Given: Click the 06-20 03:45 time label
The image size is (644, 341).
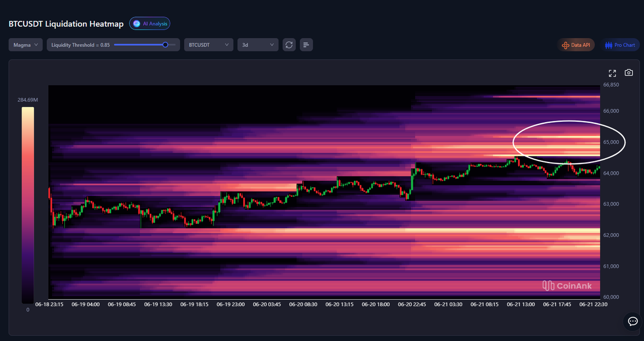Looking at the screenshot, I should tap(267, 304).
